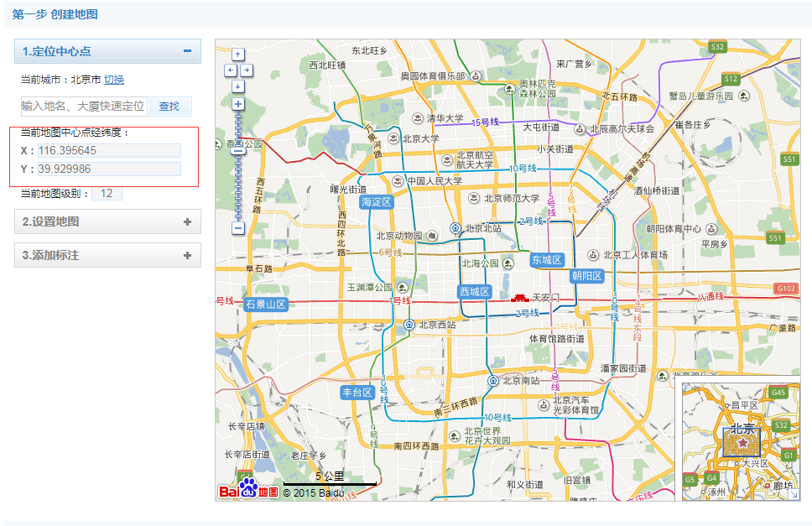
Task: Click the Tiananmen red landmark icon
Action: (520, 298)
